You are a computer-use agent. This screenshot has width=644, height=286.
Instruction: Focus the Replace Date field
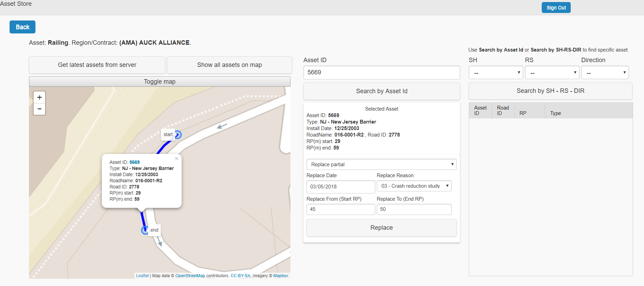pyautogui.click(x=340, y=187)
